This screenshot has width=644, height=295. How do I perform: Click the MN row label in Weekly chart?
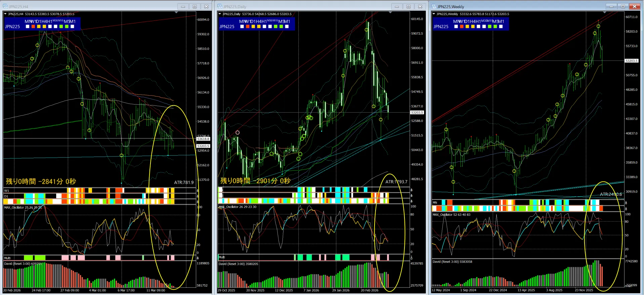[435, 202]
